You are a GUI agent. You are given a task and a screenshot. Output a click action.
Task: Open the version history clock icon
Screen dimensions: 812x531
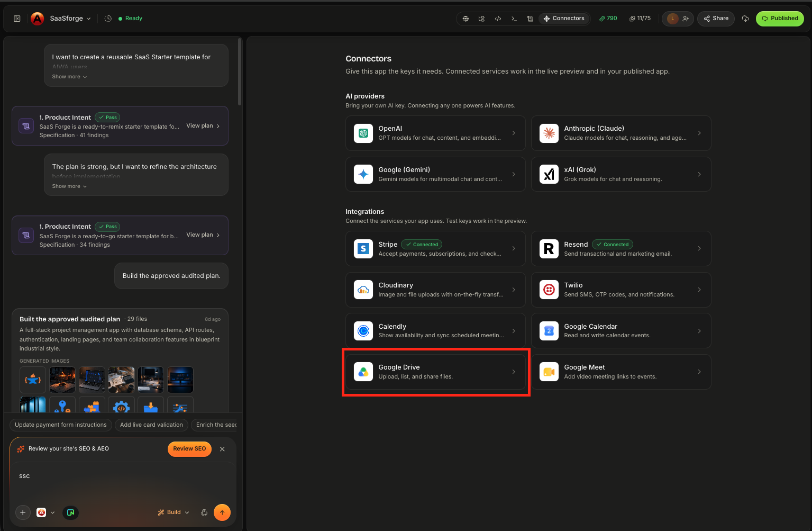pyautogui.click(x=108, y=19)
